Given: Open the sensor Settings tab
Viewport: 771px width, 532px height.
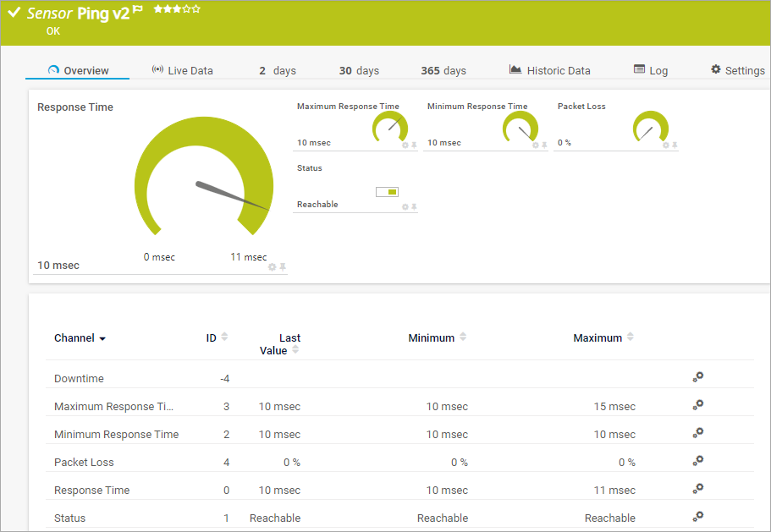Looking at the screenshot, I should (737, 70).
